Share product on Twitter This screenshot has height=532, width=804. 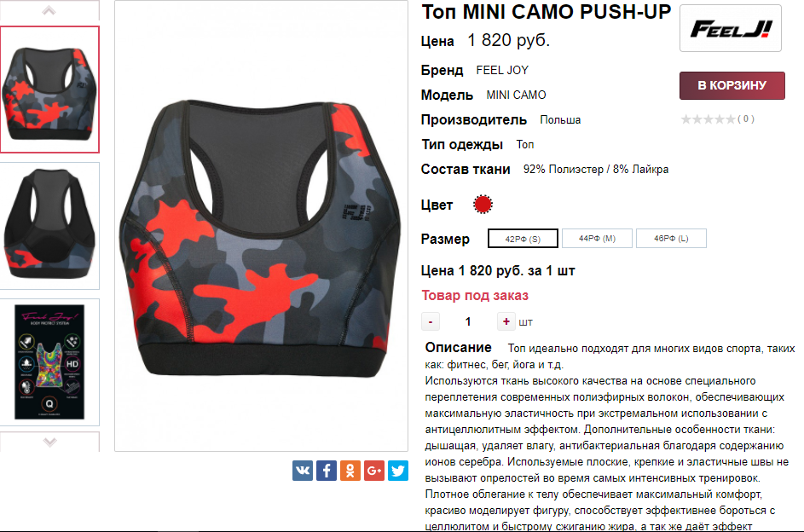click(x=398, y=471)
